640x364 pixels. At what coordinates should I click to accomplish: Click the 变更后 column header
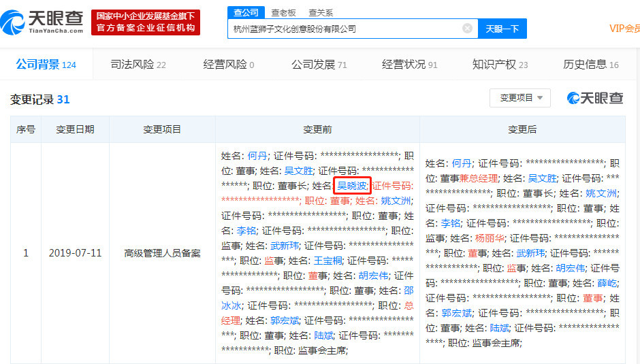pos(522,129)
